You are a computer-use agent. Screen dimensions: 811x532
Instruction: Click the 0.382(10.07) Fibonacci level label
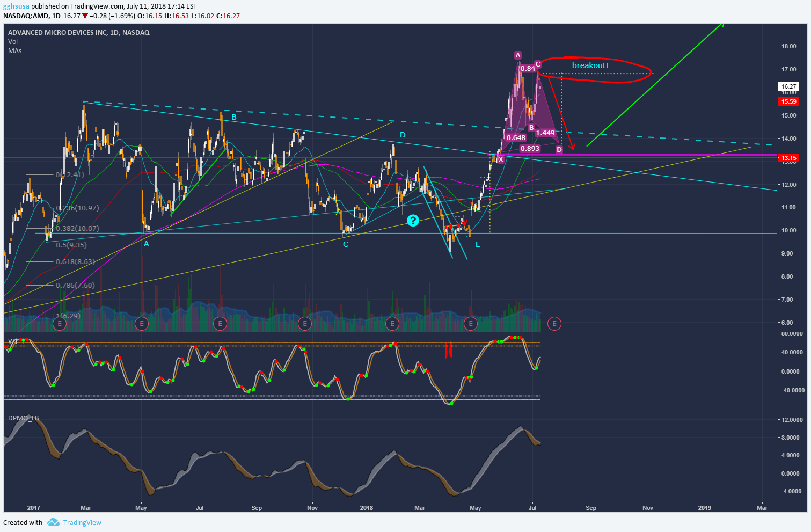tap(77, 228)
